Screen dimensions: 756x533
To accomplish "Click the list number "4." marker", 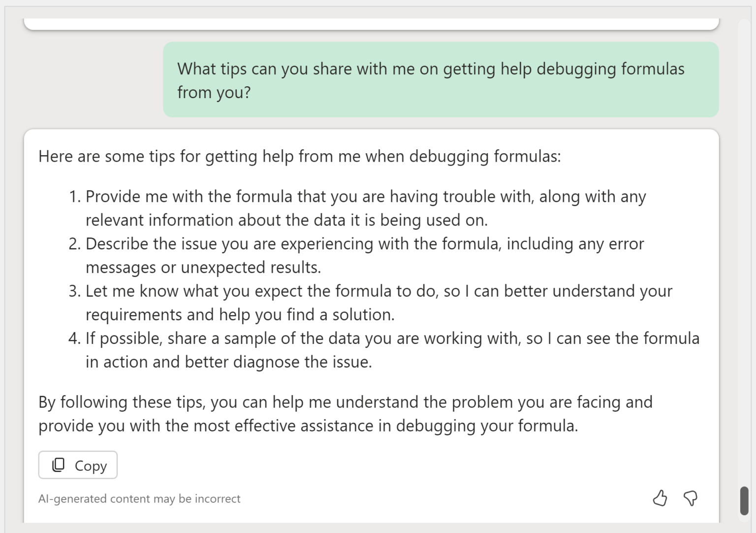I will click(x=75, y=338).
